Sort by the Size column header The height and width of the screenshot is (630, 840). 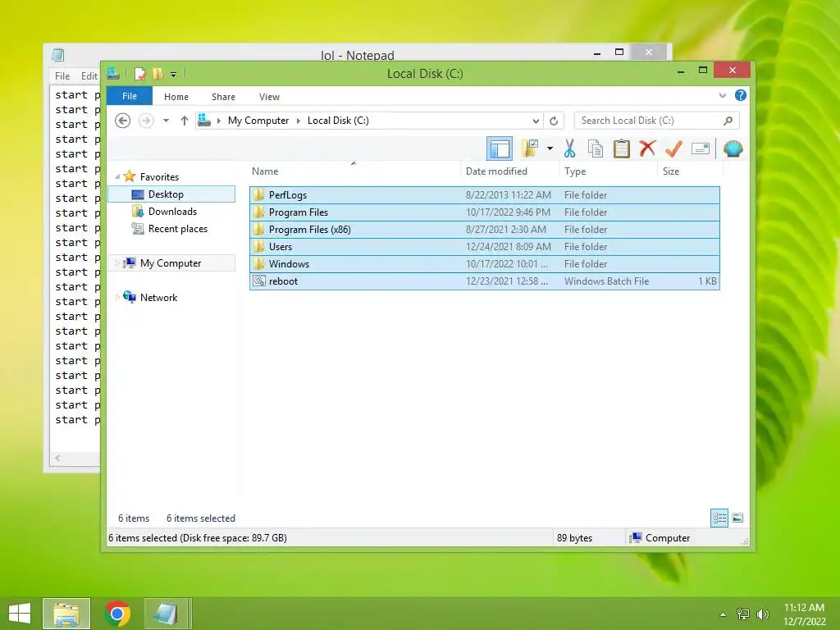(690, 171)
